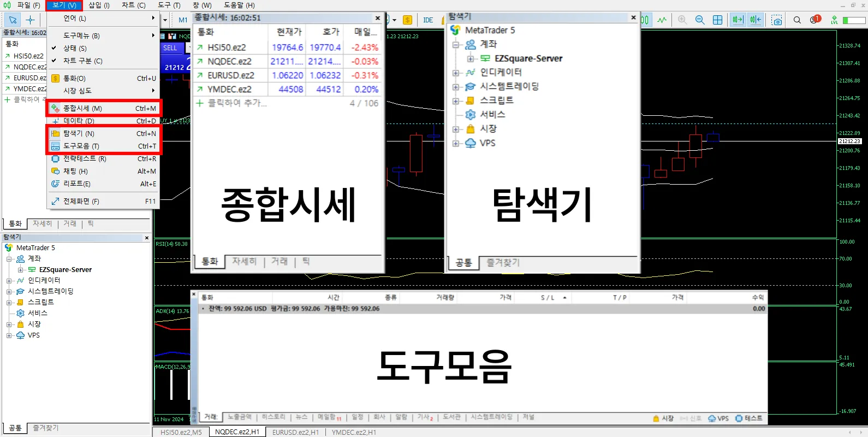868x437 pixels.
Task: Open 신호 signals icon in toolbox footer
Action: (x=691, y=418)
